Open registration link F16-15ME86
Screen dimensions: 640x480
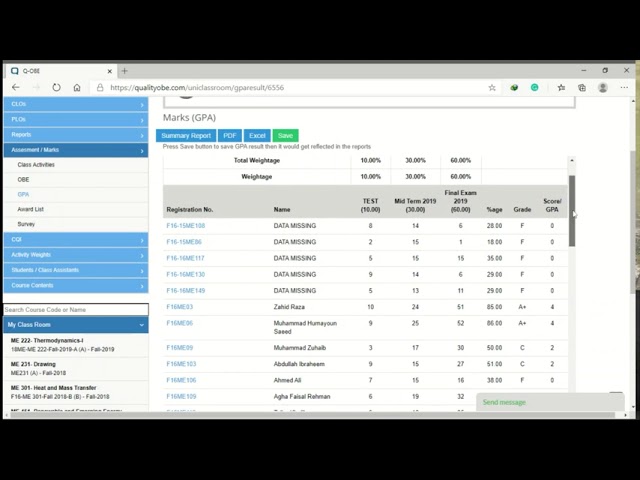(184, 242)
